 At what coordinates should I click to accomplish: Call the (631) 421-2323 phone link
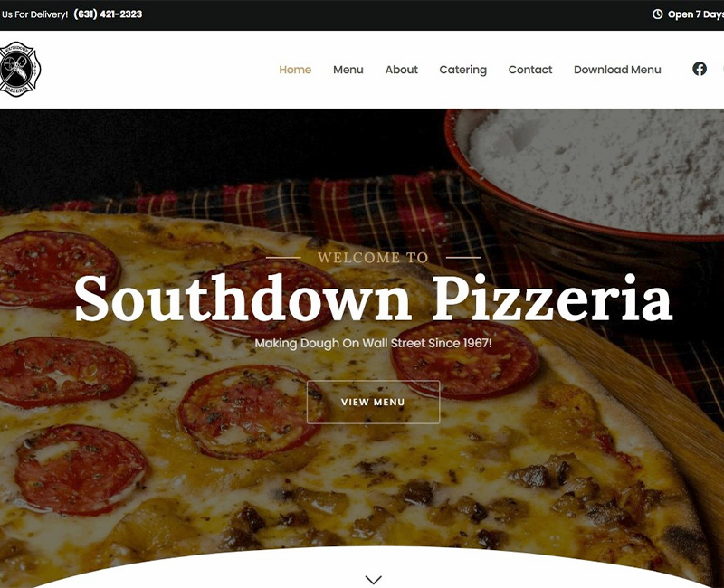click(x=108, y=14)
